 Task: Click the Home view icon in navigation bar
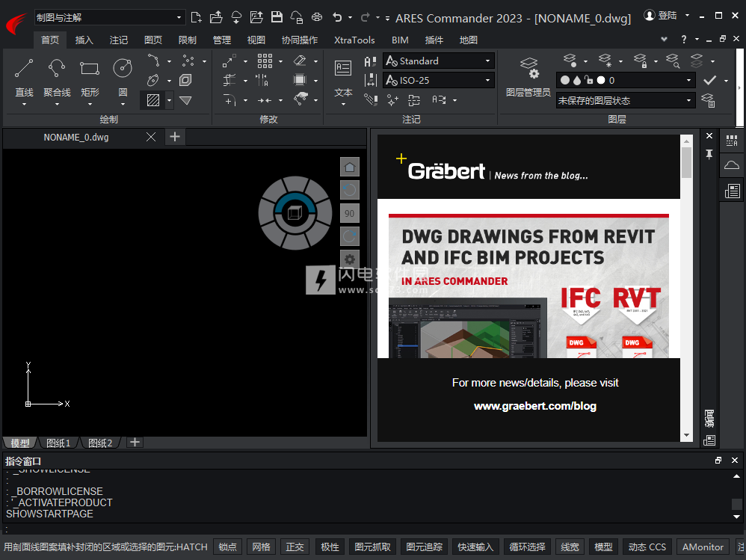pos(350,167)
